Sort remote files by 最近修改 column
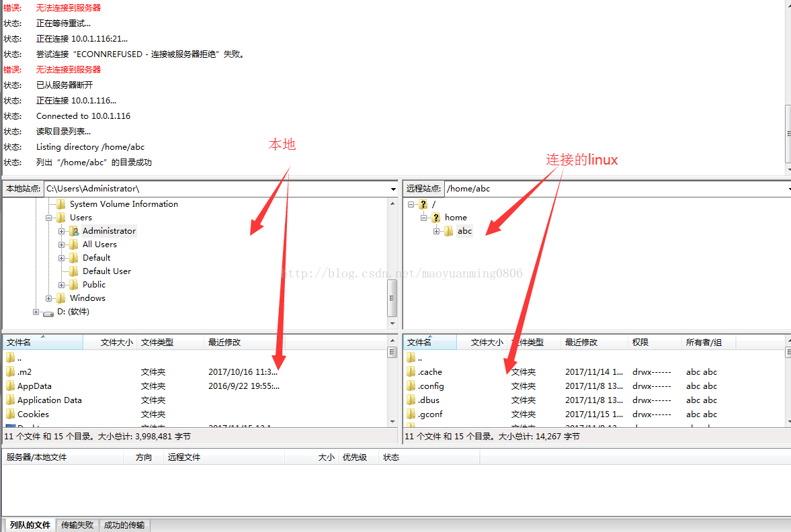This screenshot has width=791, height=532. pyautogui.click(x=594, y=343)
